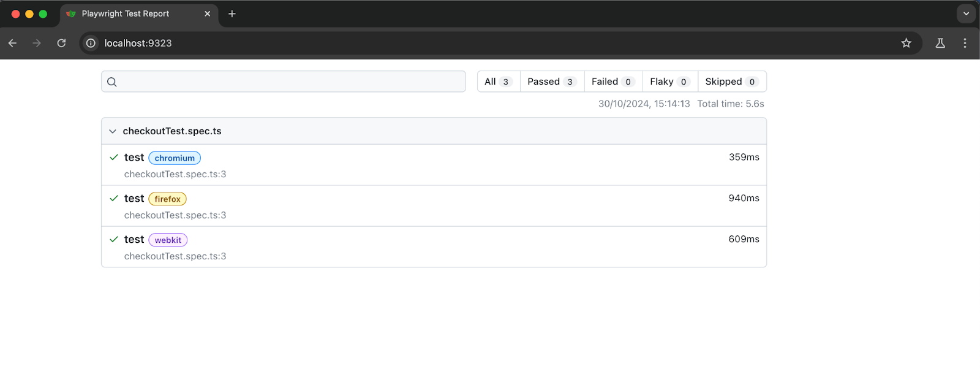Open the Chrome three-dot menu

tap(965, 43)
